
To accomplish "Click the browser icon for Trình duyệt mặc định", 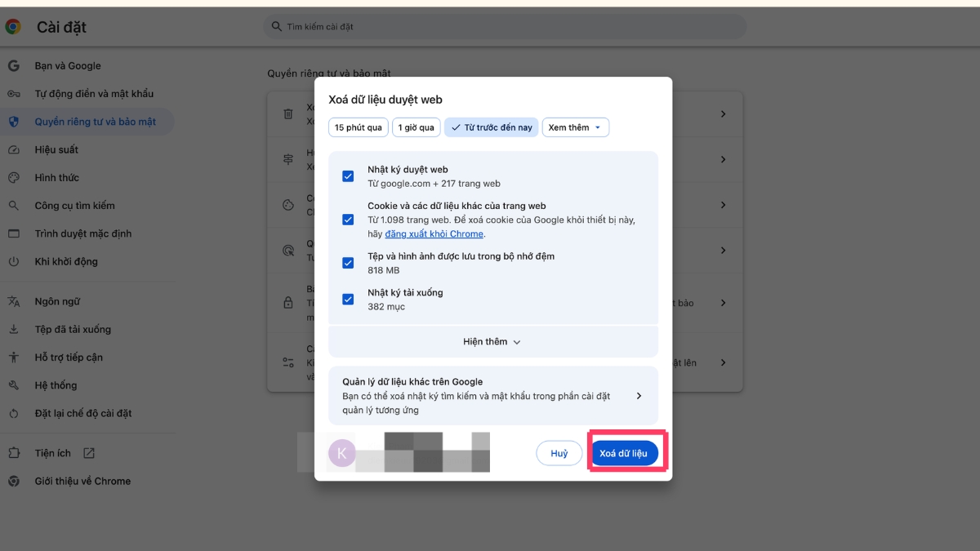I will [x=13, y=233].
